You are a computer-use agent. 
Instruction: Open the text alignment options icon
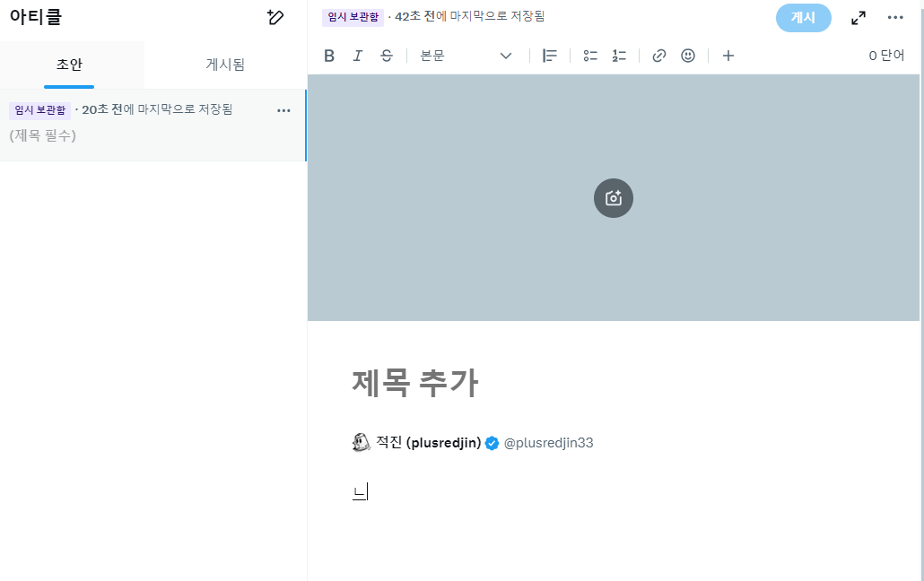(549, 56)
